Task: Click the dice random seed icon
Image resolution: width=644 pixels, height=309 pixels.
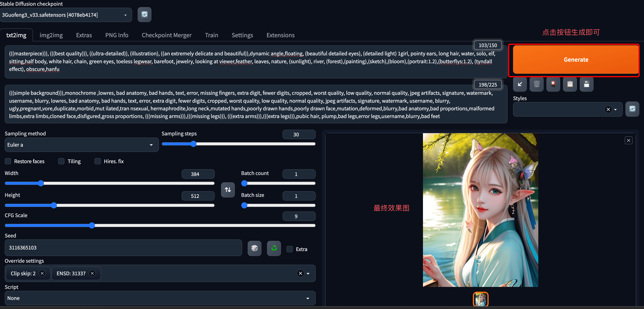Action: pos(254,248)
